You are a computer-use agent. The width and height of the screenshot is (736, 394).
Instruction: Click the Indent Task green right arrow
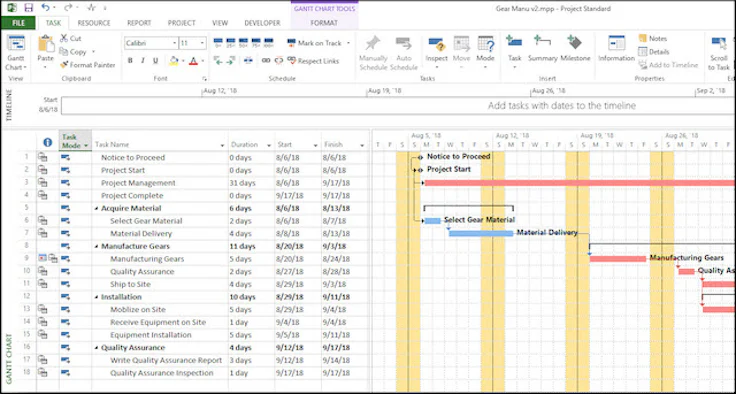[230, 61]
